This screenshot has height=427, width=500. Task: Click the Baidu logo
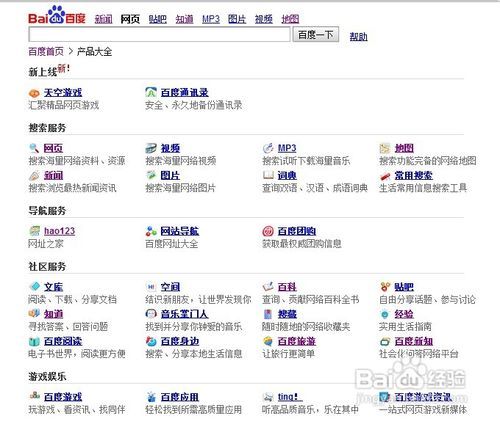point(57,16)
